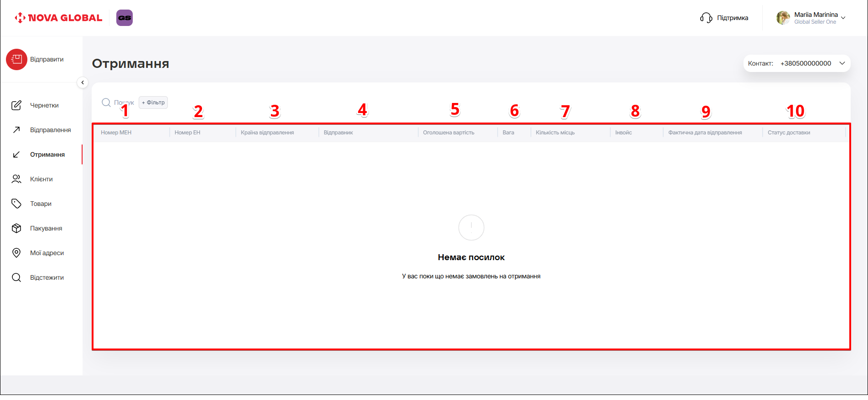Expand the Контакт phone dropdown

[x=842, y=63]
